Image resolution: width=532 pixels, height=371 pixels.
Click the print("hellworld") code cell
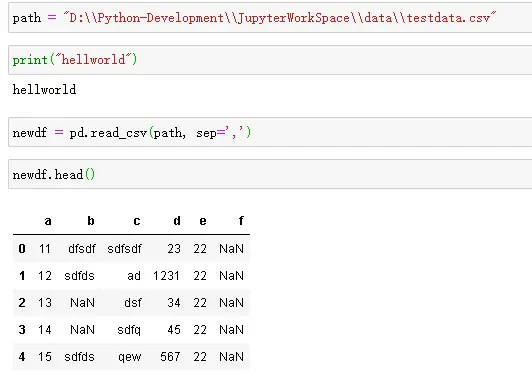point(270,60)
